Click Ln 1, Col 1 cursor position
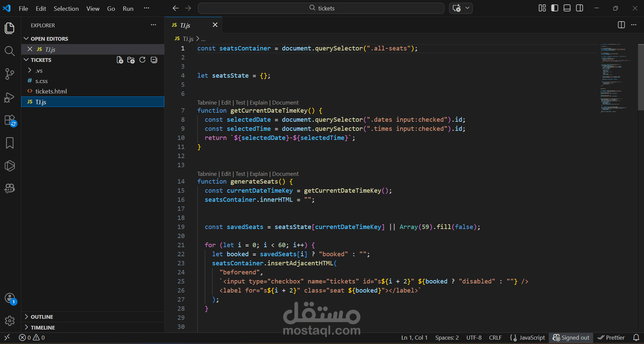The image size is (644, 344). click(414, 338)
